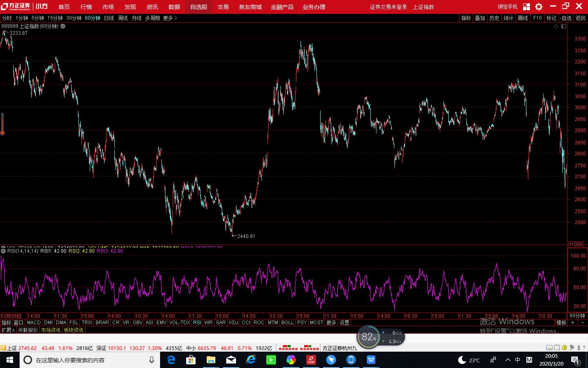Image resolution: width=588 pixels, height=368 pixels.
Task: Click 绑定手机 link
Action: [x=508, y=7]
